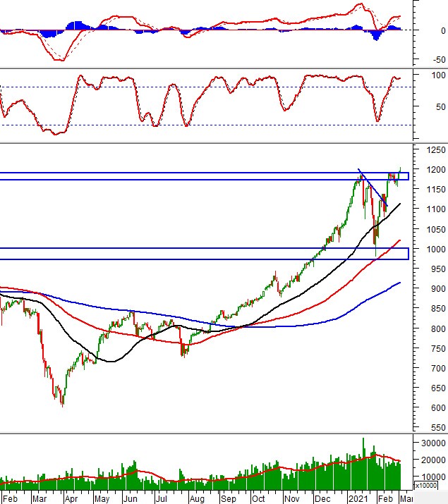Click the 750 price axis label

438,348
